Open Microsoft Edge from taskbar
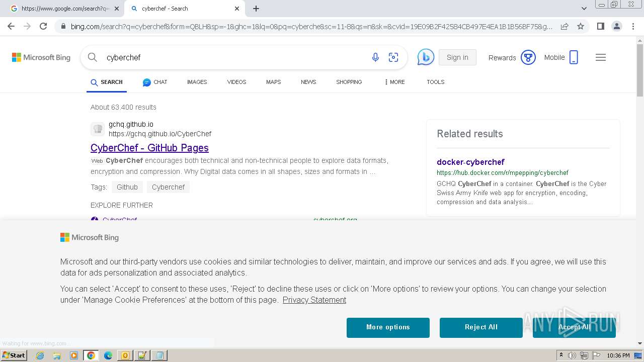 click(x=108, y=355)
